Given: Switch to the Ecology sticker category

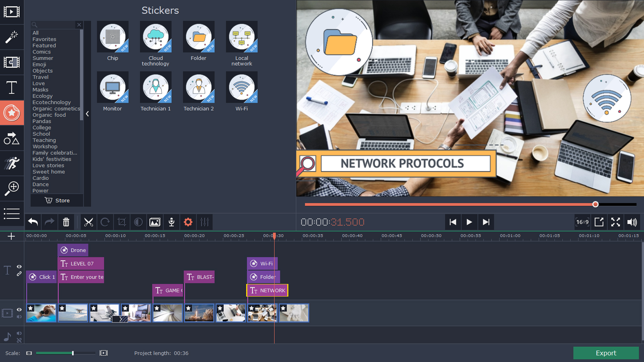Looking at the screenshot, I should pyautogui.click(x=42, y=96).
